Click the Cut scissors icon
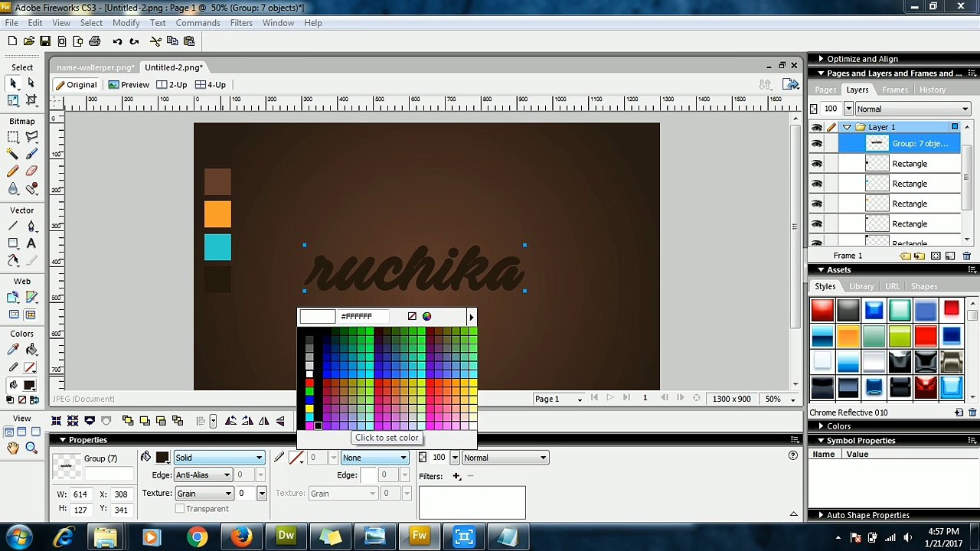Screen dimensions: 980x551 [x=155, y=41]
